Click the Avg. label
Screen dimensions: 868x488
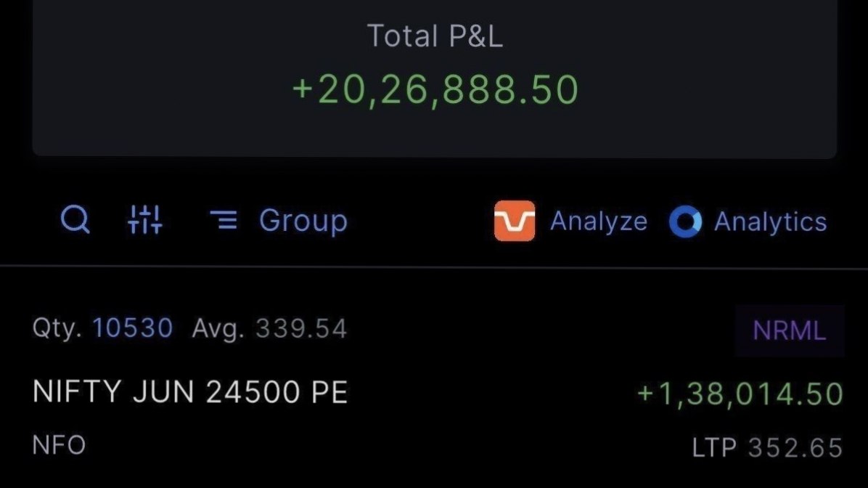(218, 329)
